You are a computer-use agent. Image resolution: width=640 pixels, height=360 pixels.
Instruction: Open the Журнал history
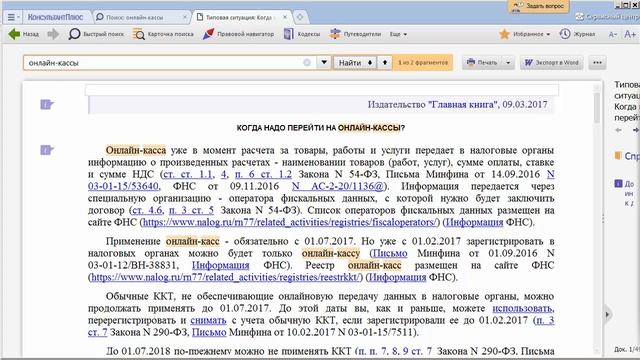(577, 34)
